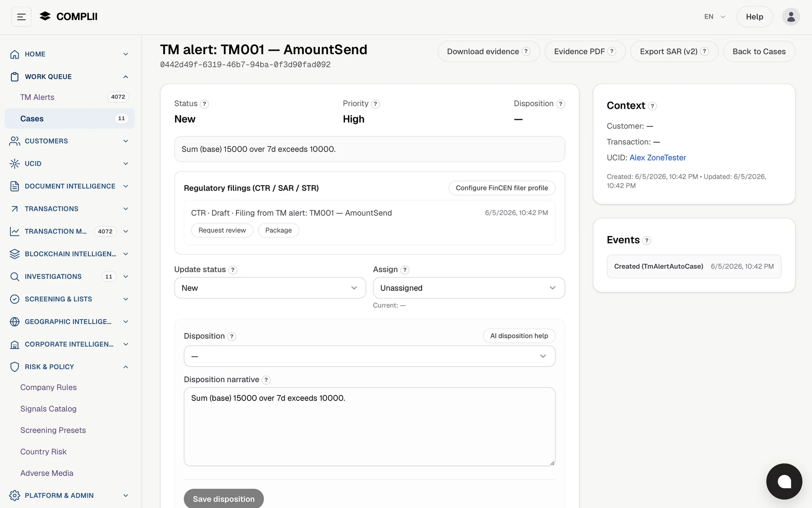Click the Events help icon

(647, 240)
